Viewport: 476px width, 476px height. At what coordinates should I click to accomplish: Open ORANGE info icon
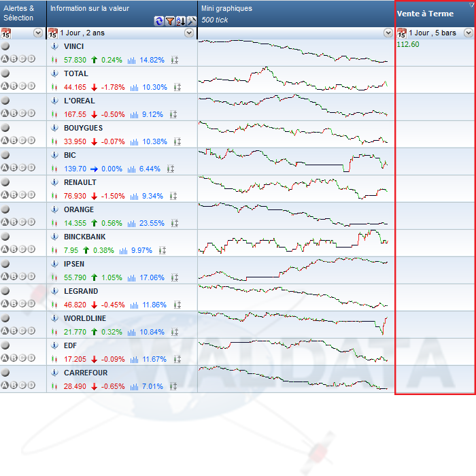tap(54, 209)
